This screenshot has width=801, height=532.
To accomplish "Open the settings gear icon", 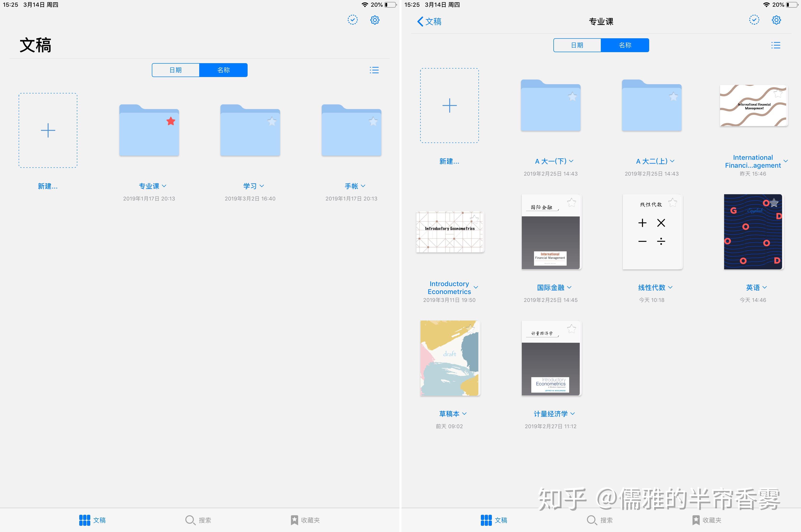I will [777, 20].
